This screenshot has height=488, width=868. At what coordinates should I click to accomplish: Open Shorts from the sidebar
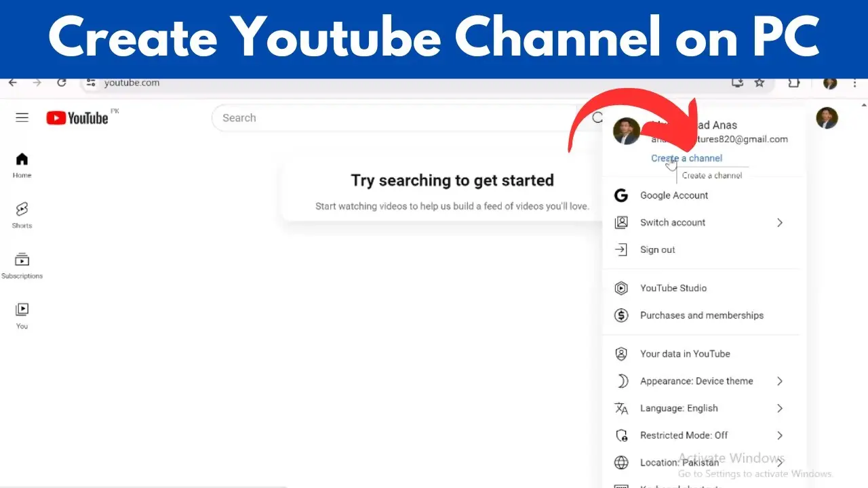point(22,216)
